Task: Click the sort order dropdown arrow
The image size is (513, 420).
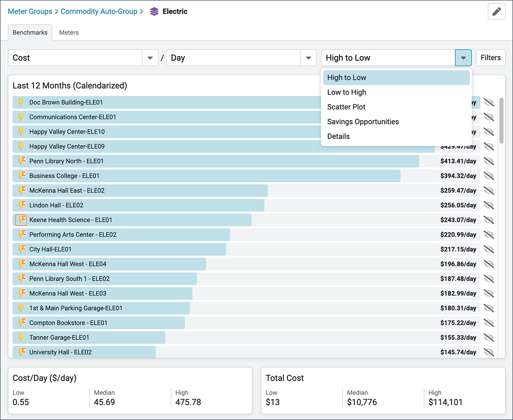Action: (463, 57)
